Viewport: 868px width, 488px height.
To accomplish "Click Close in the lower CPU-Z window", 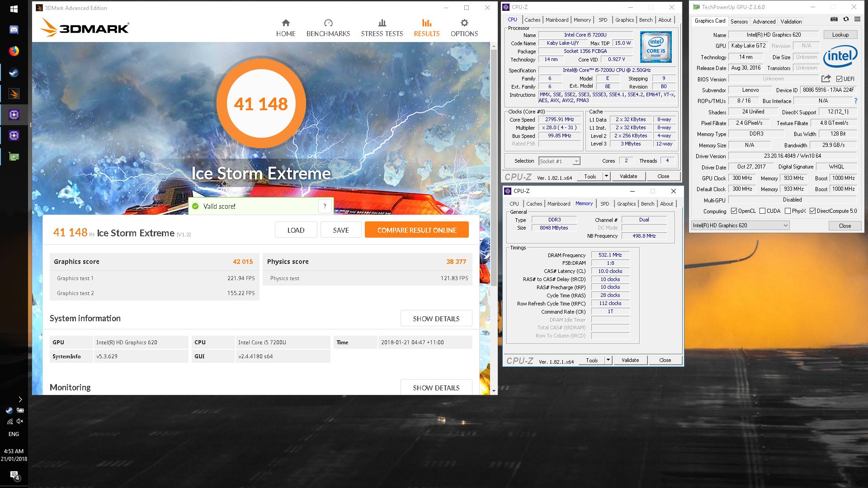I will click(665, 360).
